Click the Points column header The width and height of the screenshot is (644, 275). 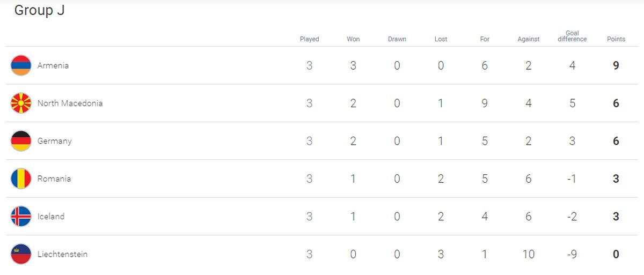pos(616,39)
